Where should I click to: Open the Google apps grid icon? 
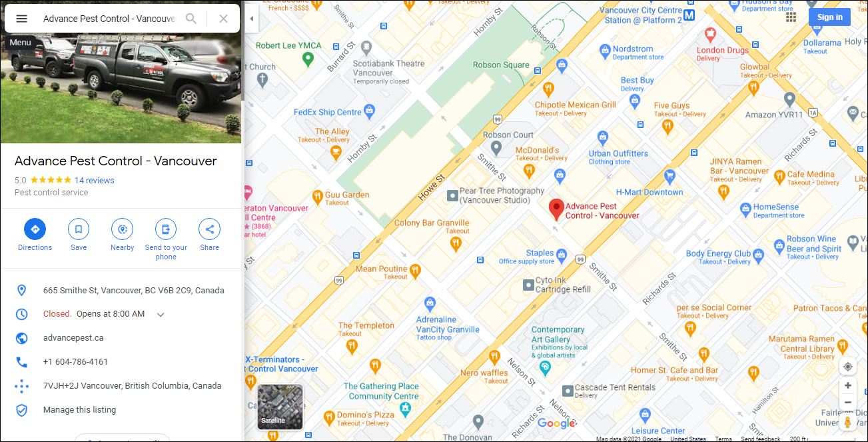791,17
